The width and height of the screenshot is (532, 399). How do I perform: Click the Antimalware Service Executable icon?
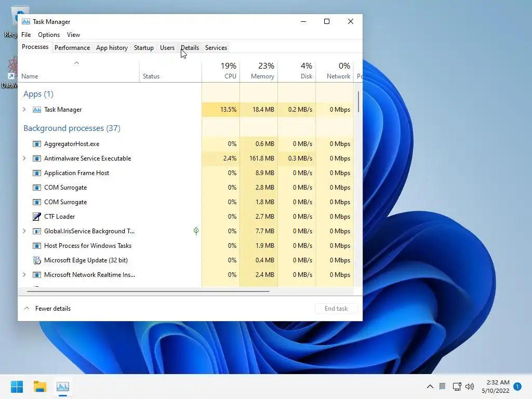point(37,158)
